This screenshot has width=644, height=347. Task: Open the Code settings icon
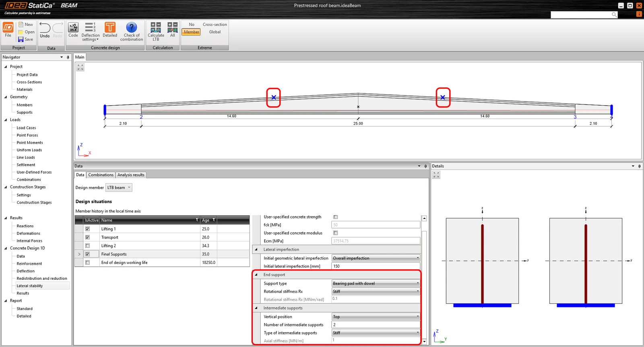[73, 27]
